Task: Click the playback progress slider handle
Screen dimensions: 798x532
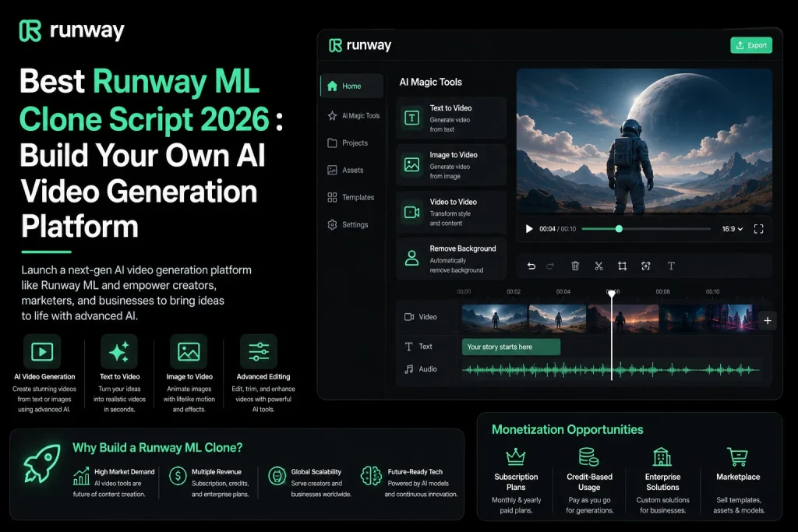Action: (619, 229)
